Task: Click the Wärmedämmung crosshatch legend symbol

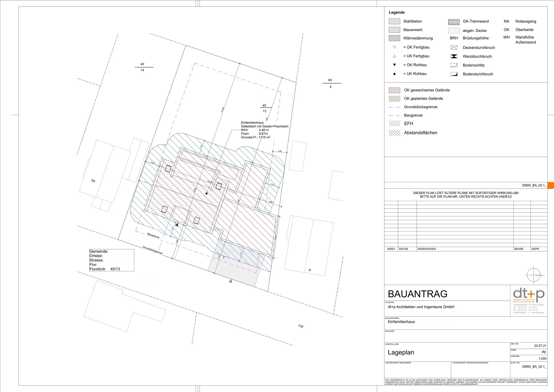Action: 394,38
